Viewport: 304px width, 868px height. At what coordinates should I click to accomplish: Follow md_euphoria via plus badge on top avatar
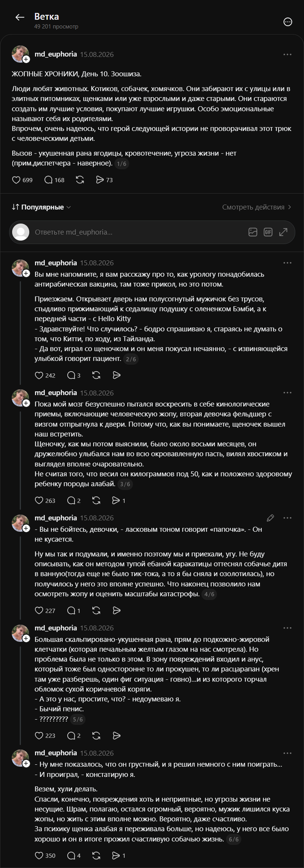26,59
